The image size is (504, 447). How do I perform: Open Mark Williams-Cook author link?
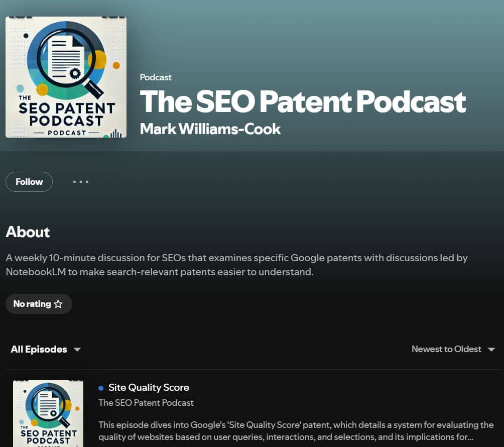coord(210,129)
